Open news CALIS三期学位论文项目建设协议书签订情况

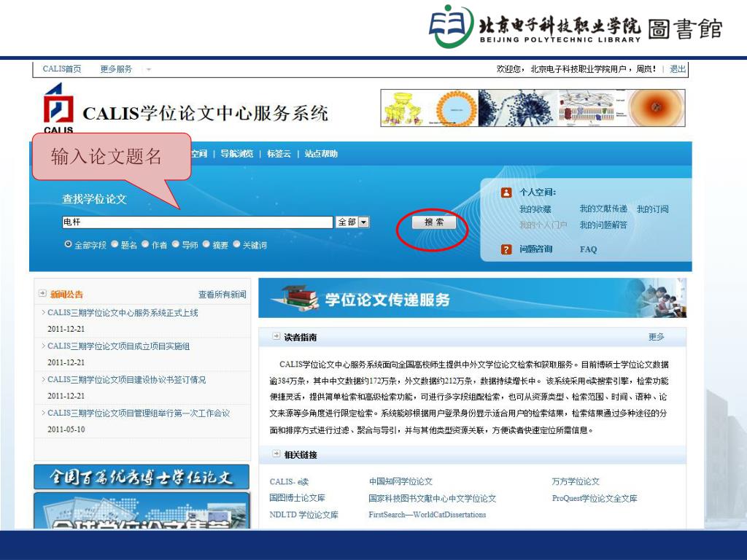click(126, 379)
